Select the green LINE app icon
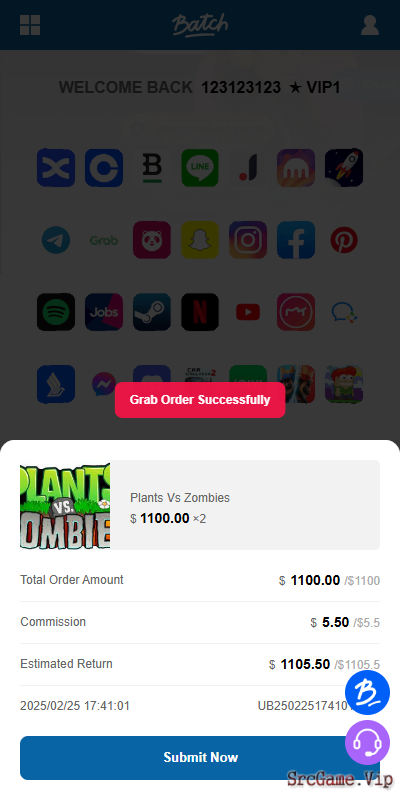Screen dimensions: 400x794 (x=200, y=168)
